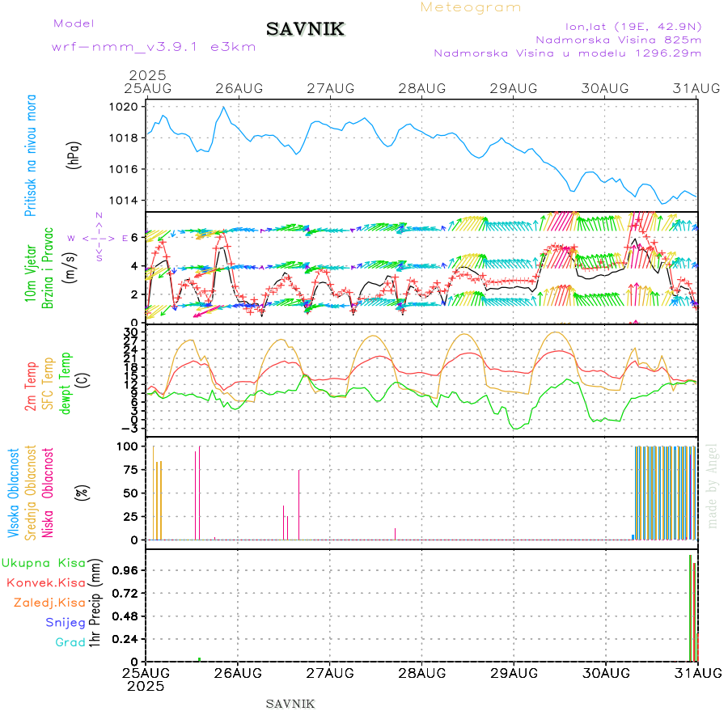The width and height of the screenshot is (728, 728).
Task: Click the Konvek.Kisa legend entry
Action: pos(45,582)
